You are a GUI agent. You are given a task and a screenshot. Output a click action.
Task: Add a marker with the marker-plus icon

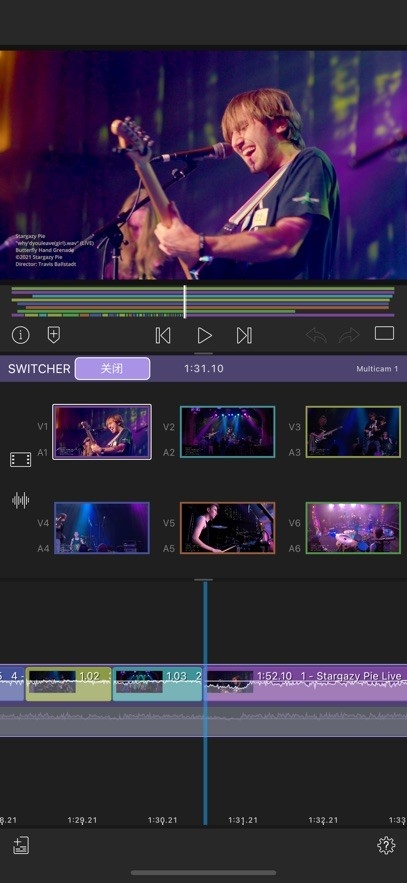point(53,335)
